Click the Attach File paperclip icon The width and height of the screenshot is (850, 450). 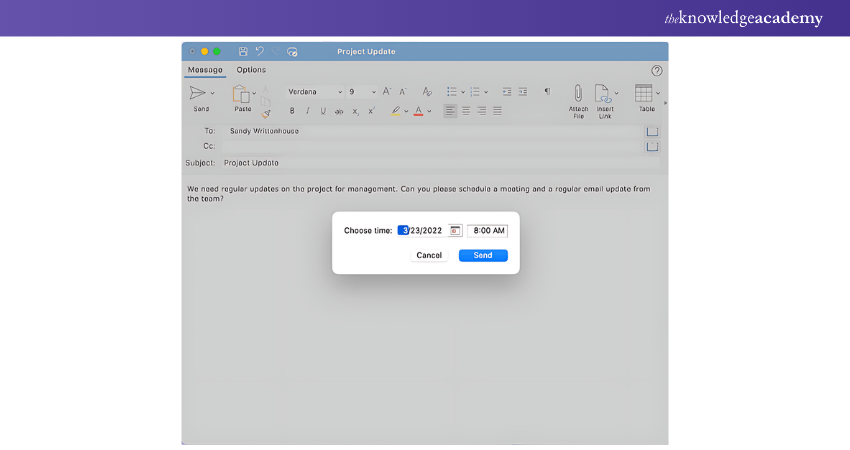pyautogui.click(x=578, y=93)
